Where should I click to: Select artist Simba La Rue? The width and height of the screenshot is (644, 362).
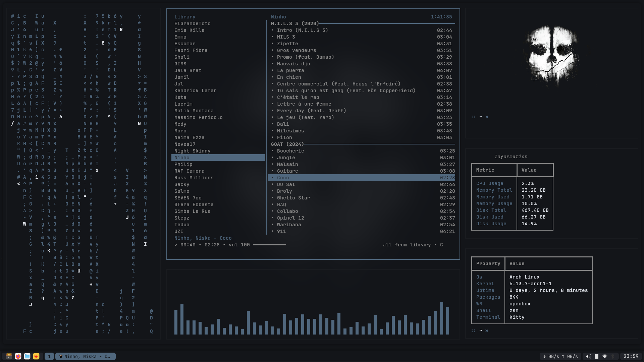point(193,211)
